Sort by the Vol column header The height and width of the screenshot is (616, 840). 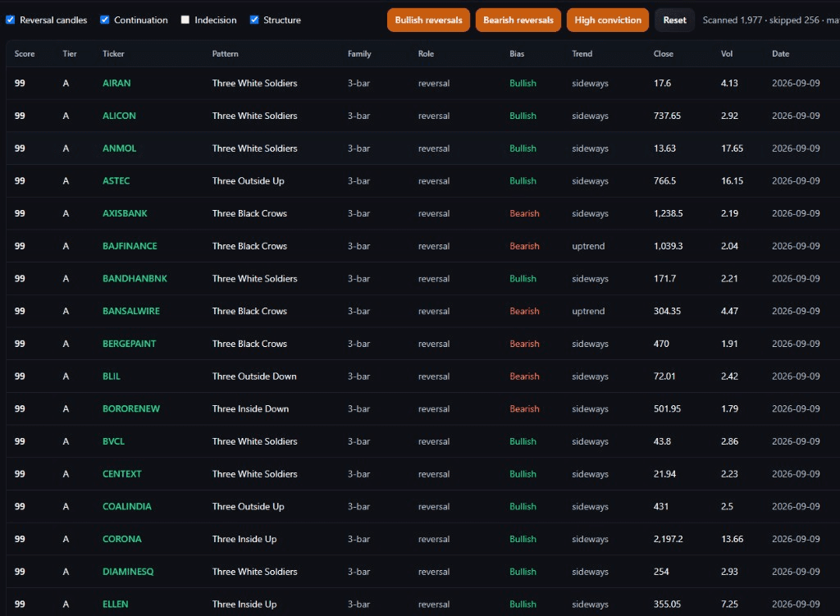click(x=727, y=53)
